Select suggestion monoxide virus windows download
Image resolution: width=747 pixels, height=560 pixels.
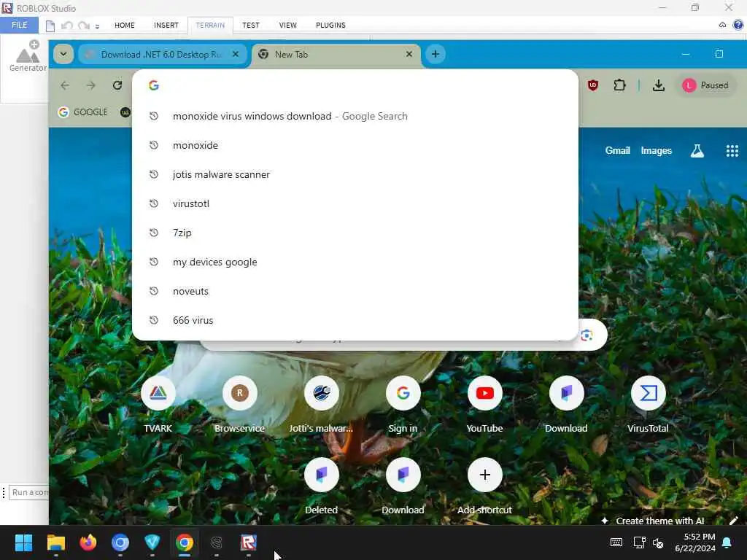[355, 116]
